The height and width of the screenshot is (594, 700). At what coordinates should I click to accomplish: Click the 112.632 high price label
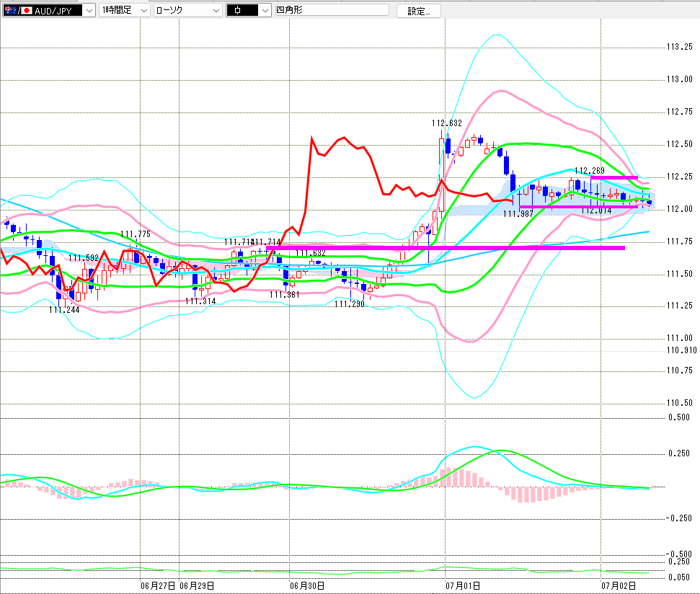[x=446, y=123]
